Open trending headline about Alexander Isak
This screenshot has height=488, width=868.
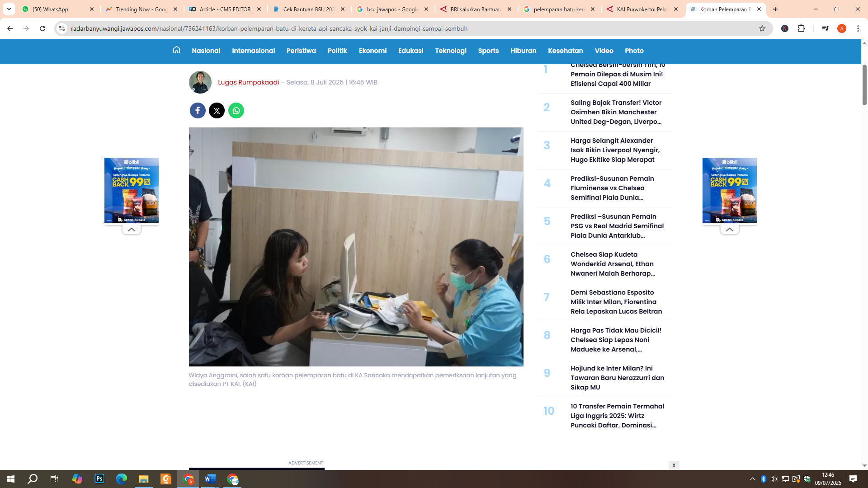click(x=615, y=150)
